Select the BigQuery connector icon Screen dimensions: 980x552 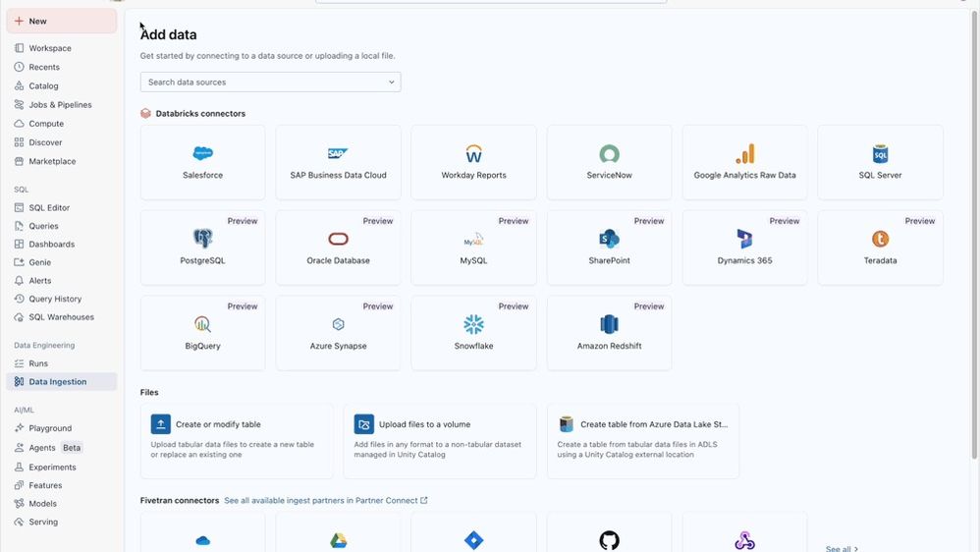[x=202, y=324]
